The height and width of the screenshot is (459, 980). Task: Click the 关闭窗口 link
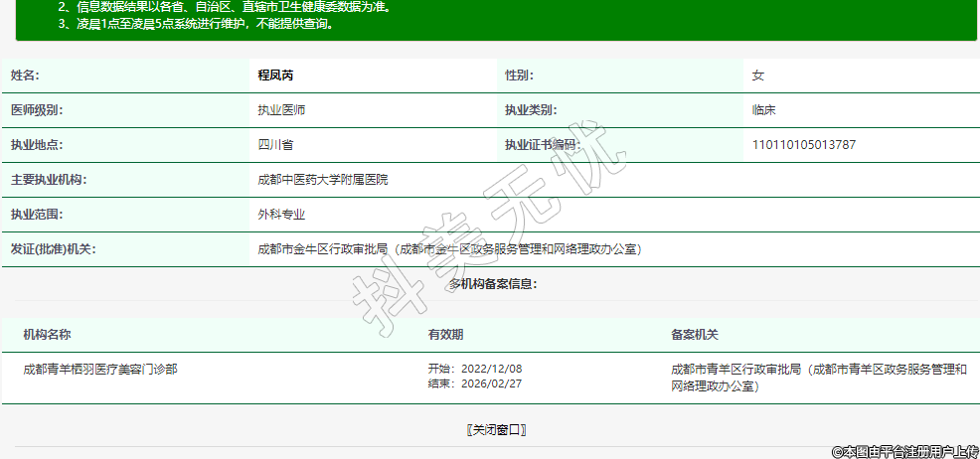pyautogui.click(x=495, y=430)
